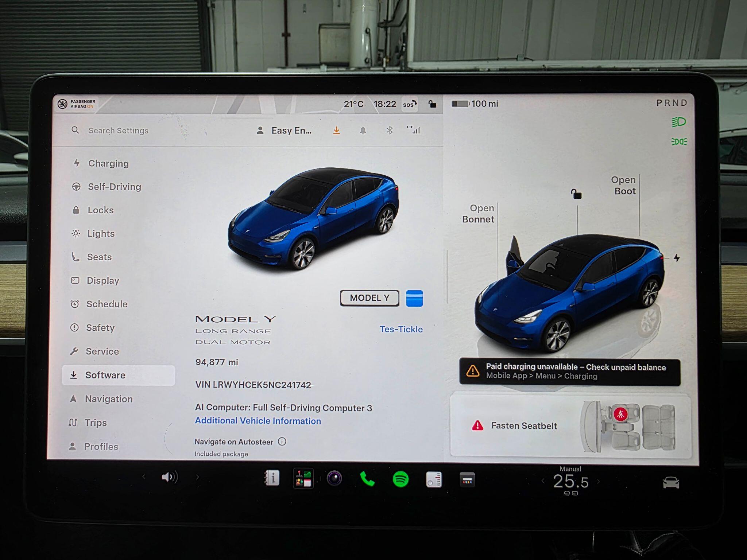Tap the Paid charging unavailable alert
Image resolution: width=747 pixels, height=560 pixels.
[x=570, y=372]
